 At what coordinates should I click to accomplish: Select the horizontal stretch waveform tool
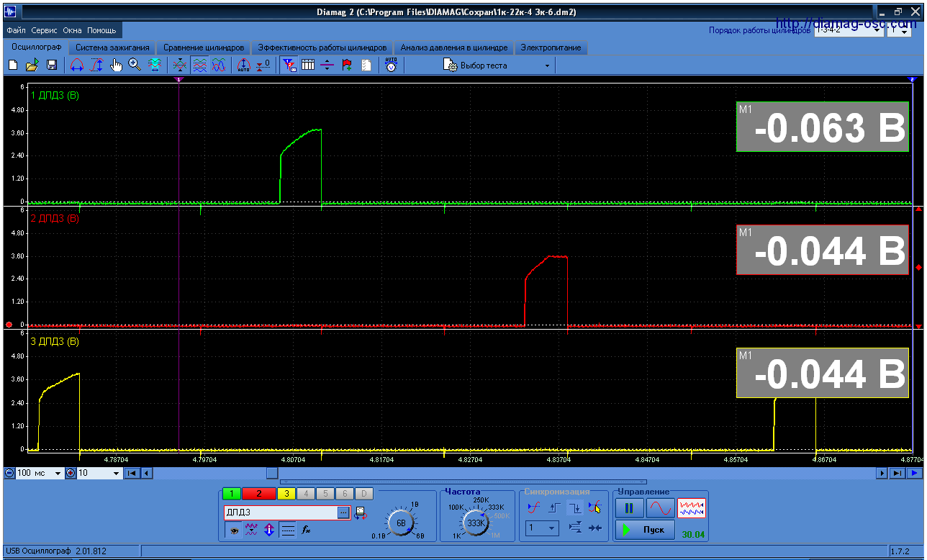[x=77, y=66]
